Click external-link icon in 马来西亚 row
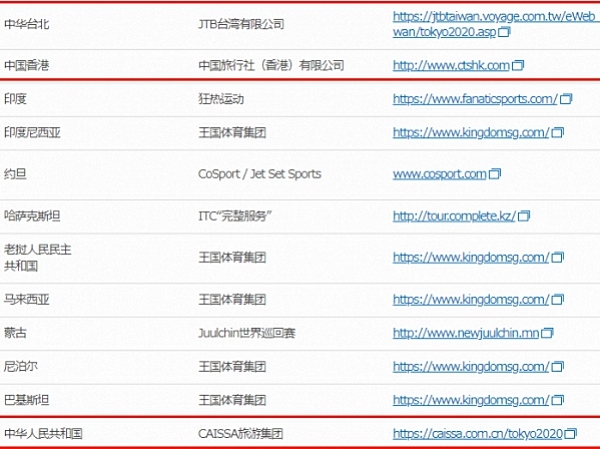Image resolution: width=600 pixels, height=449 pixels. (558, 300)
